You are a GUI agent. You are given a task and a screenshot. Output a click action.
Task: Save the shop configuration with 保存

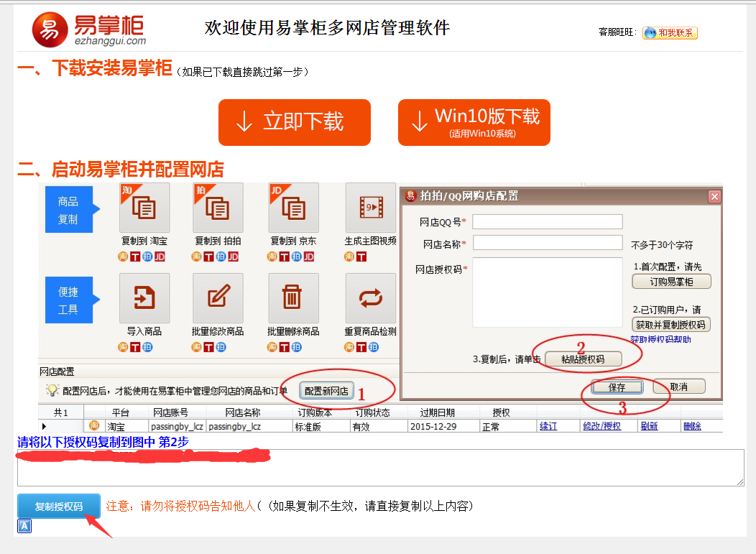coord(617,387)
